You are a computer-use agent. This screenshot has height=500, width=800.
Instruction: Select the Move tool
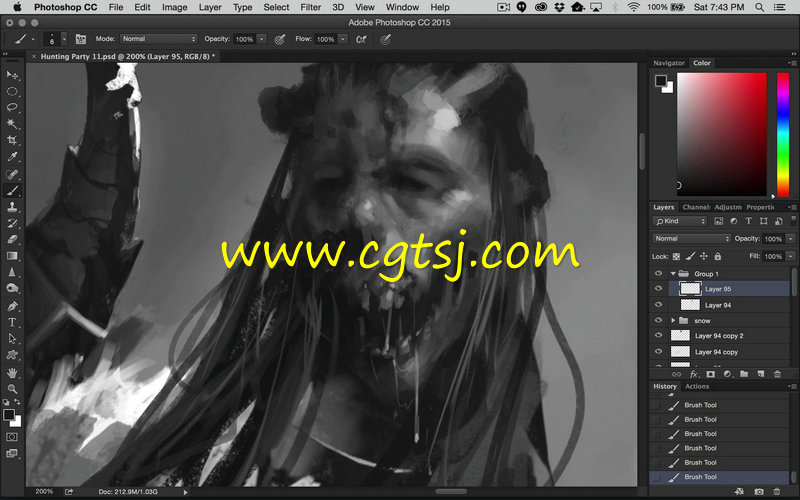click(12, 75)
